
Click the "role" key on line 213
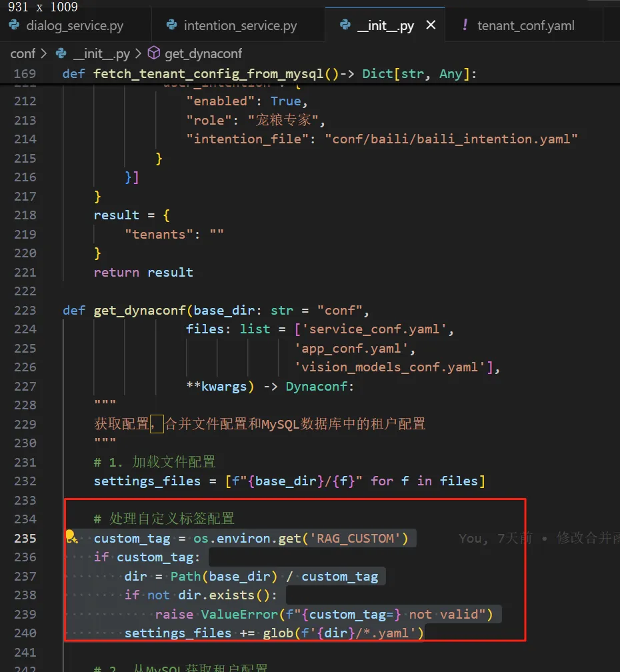(208, 121)
